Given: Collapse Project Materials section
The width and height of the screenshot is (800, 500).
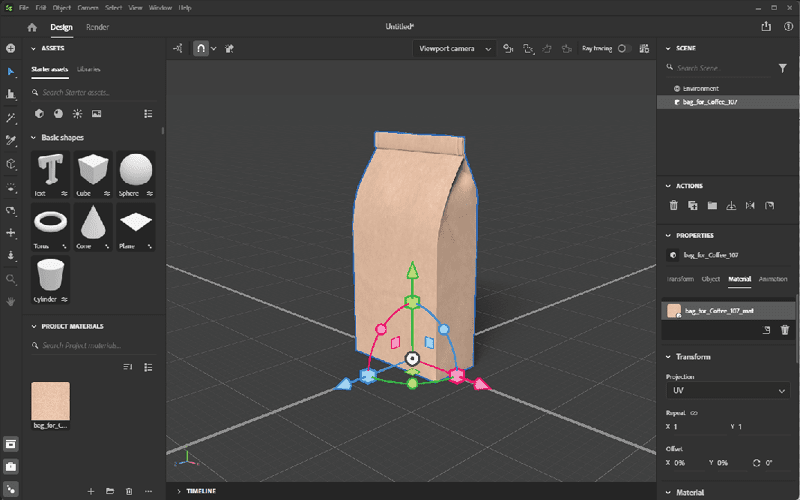Looking at the screenshot, I should click(x=34, y=327).
